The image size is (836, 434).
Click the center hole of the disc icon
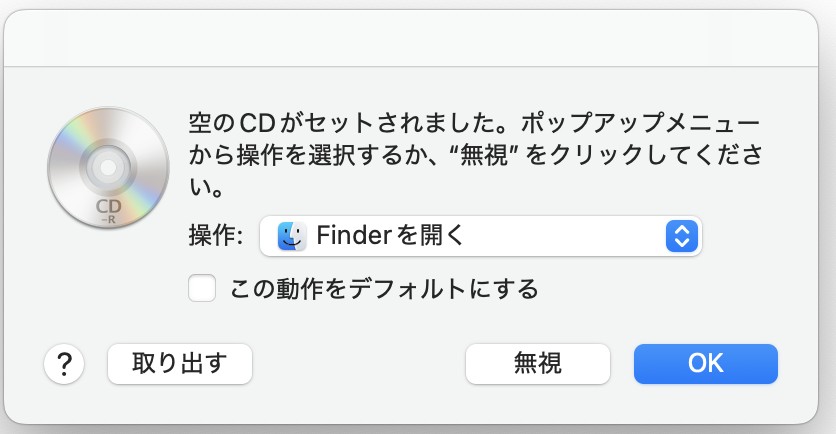coord(108,167)
